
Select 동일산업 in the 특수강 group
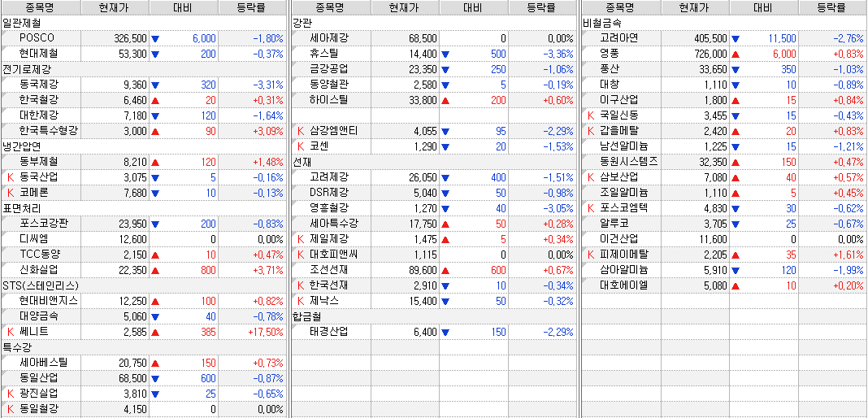click(x=39, y=378)
